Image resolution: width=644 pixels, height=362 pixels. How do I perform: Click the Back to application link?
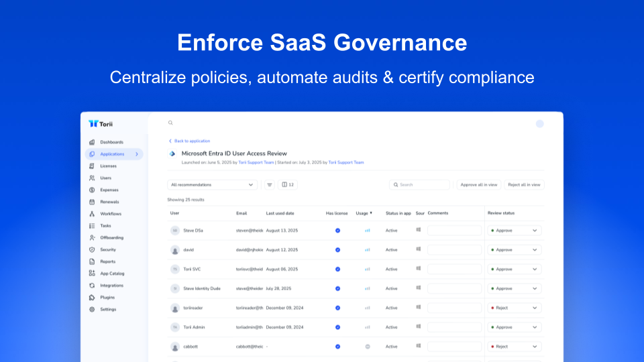coord(191,141)
